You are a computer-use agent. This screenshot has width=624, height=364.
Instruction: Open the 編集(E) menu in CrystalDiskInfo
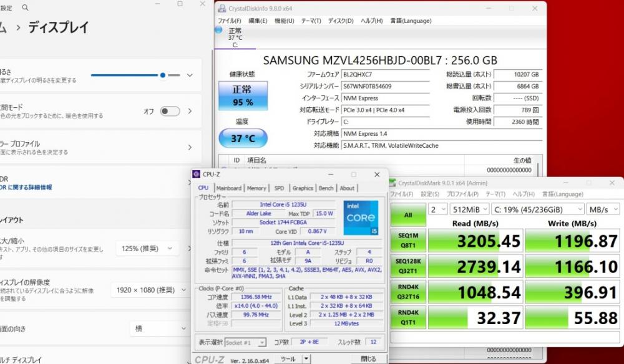pyautogui.click(x=258, y=21)
